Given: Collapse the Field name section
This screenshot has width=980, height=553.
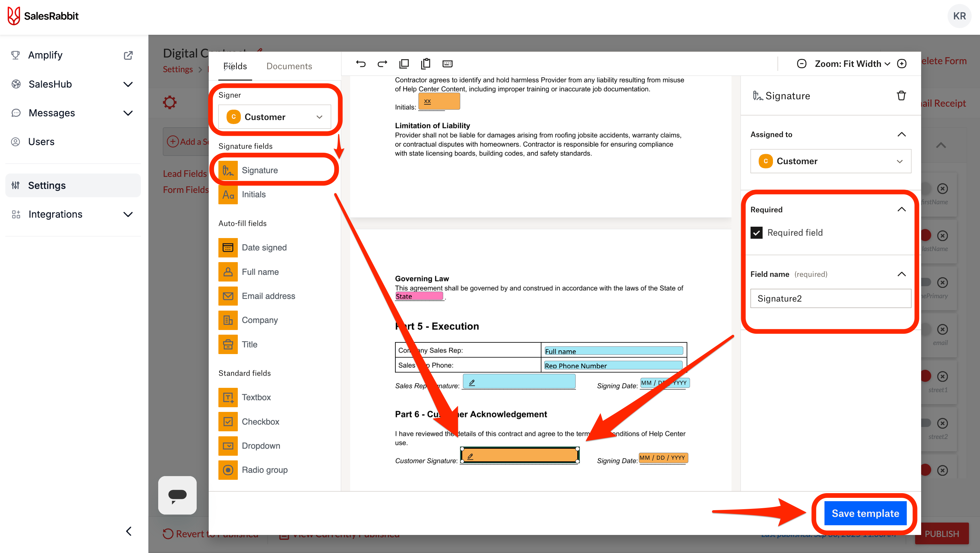Looking at the screenshot, I should [901, 274].
